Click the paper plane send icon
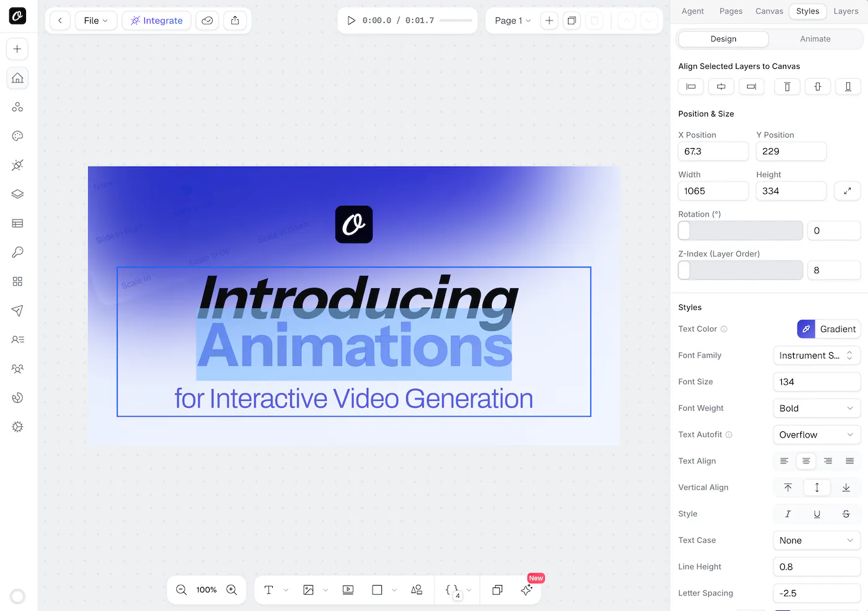868x611 pixels. [17, 310]
